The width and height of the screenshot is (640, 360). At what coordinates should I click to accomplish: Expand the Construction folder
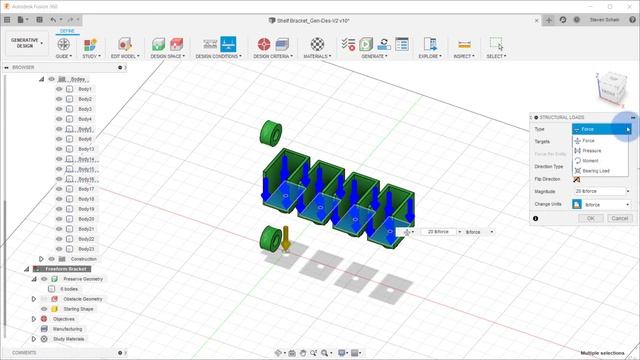coord(41,259)
